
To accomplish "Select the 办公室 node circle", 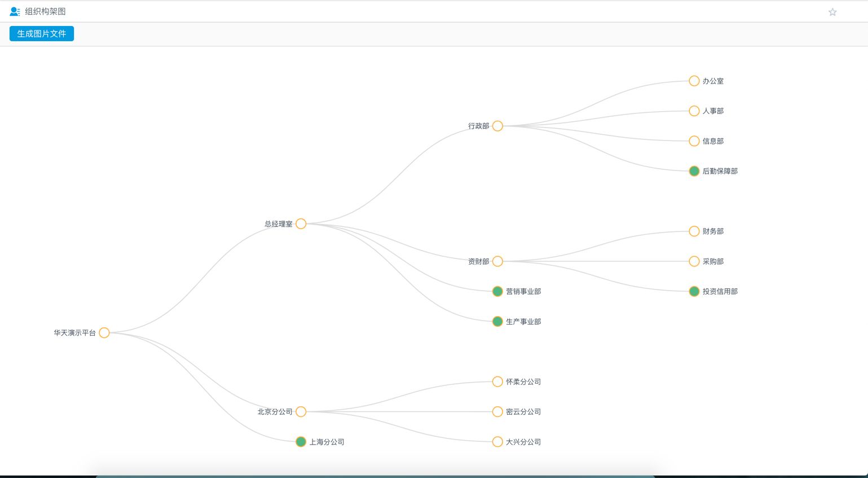I will coord(694,81).
